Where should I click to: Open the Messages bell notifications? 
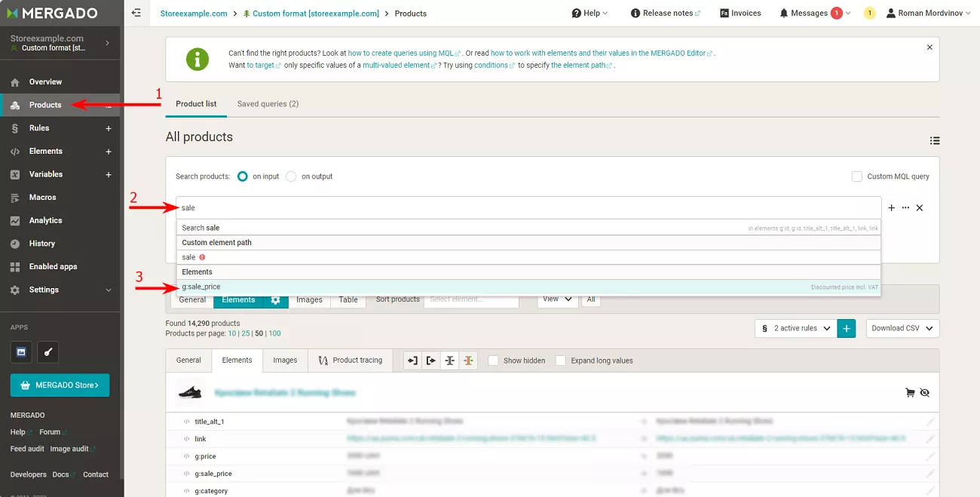[x=815, y=13]
